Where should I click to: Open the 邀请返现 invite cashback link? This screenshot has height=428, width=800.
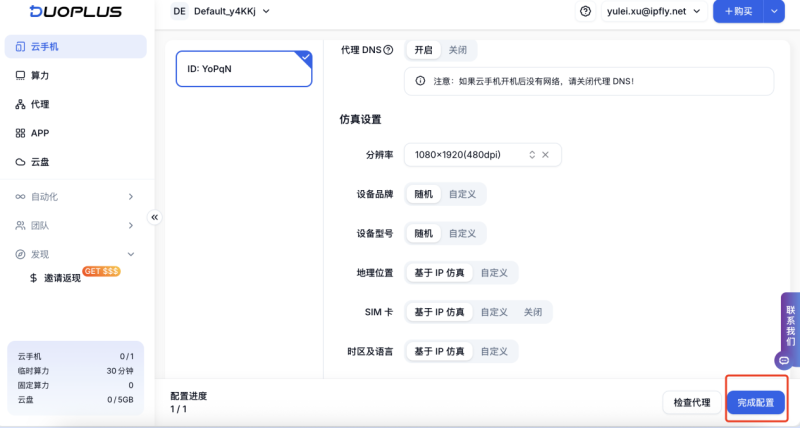coord(62,278)
